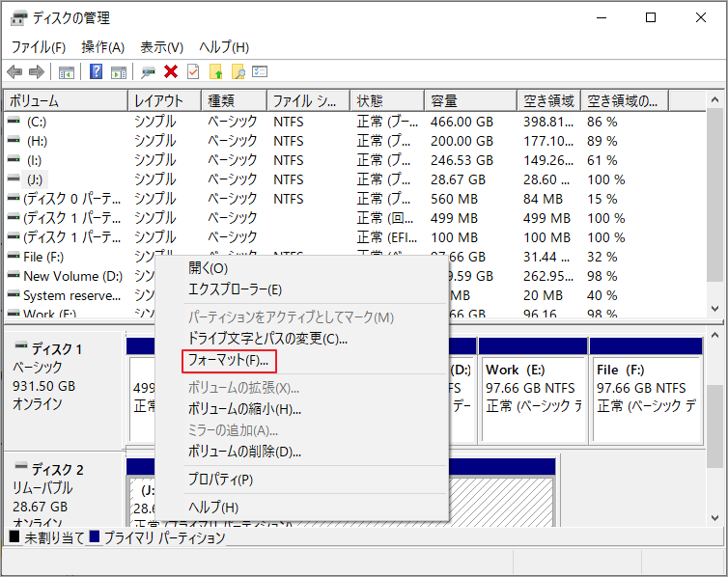Click 正常 (EFI... status cell
The image size is (728, 577).
(x=387, y=237)
